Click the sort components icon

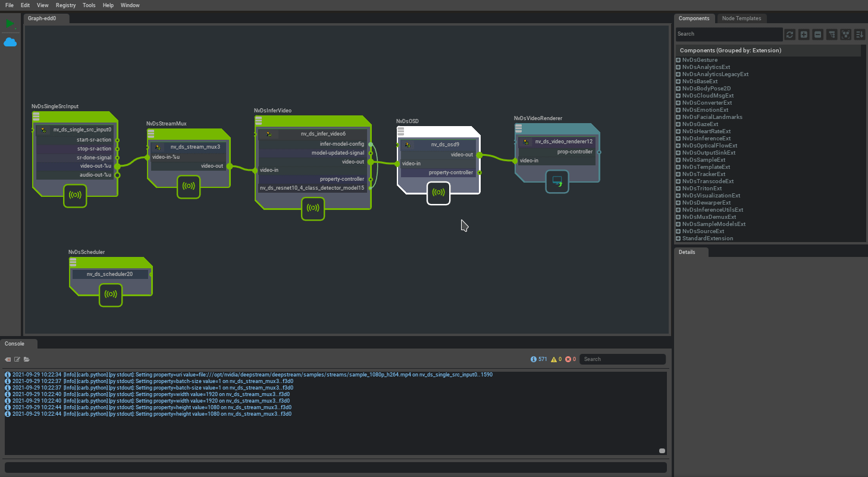coord(860,34)
